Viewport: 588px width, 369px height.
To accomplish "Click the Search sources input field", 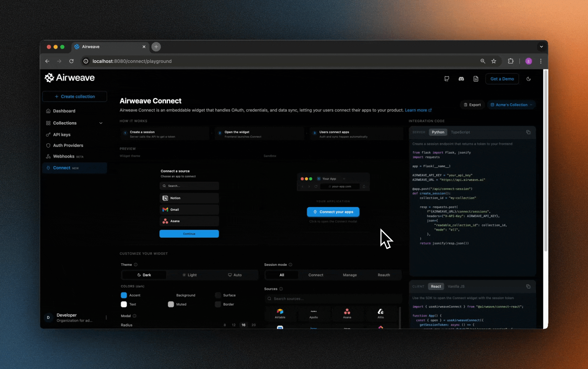I will tap(333, 299).
